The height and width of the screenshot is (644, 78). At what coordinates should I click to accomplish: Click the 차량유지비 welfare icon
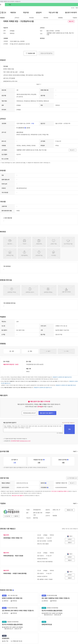pyautogui.click(x=39, y=242)
